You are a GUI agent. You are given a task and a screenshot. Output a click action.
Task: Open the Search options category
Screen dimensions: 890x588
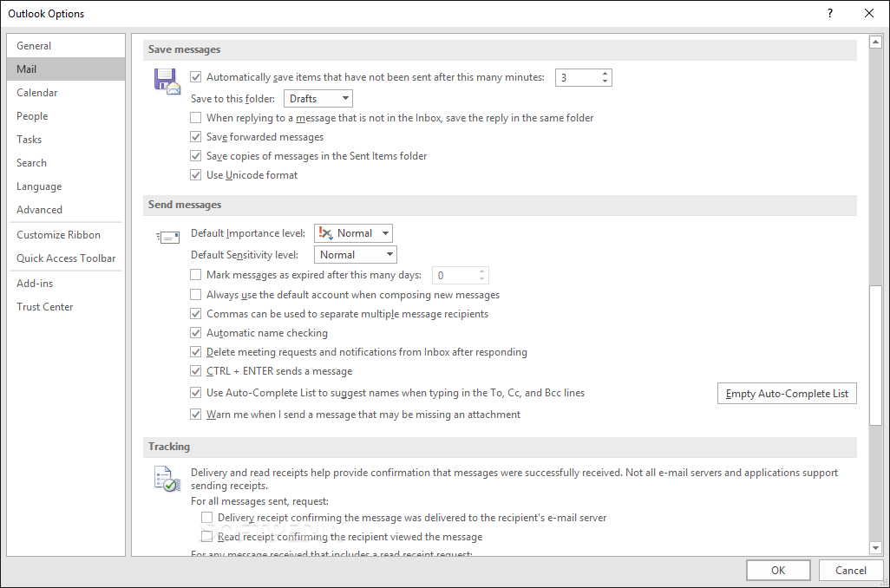66,163
